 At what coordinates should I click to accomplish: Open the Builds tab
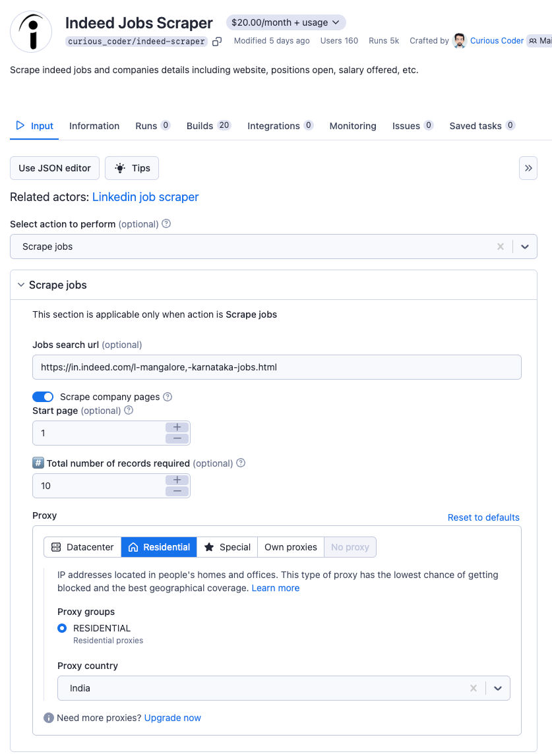click(x=199, y=126)
